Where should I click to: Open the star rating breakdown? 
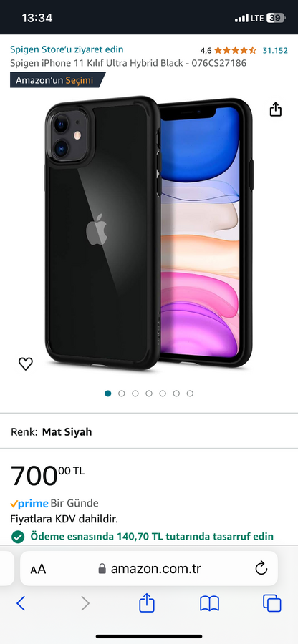(x=235, y=51)
